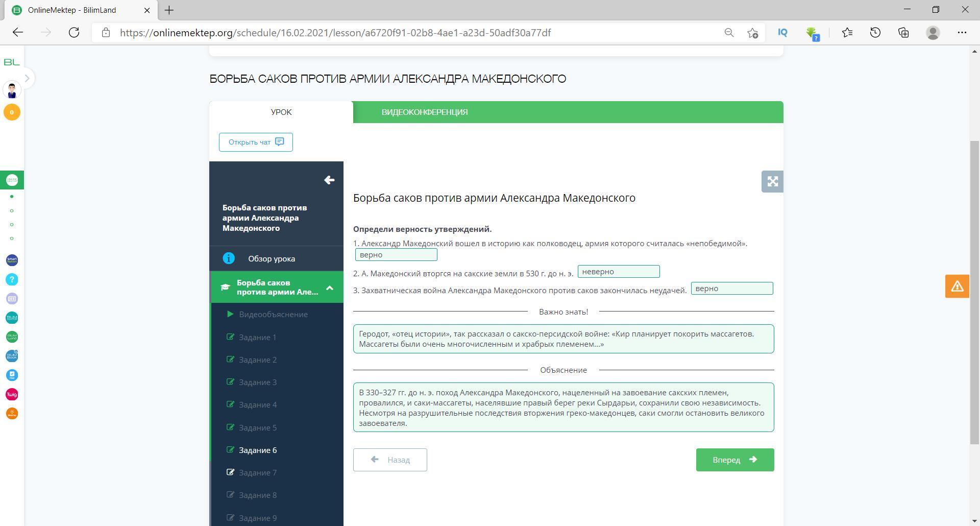980x526 pixels.
Task: Open the user avatar profile
Action: [12, 90]
